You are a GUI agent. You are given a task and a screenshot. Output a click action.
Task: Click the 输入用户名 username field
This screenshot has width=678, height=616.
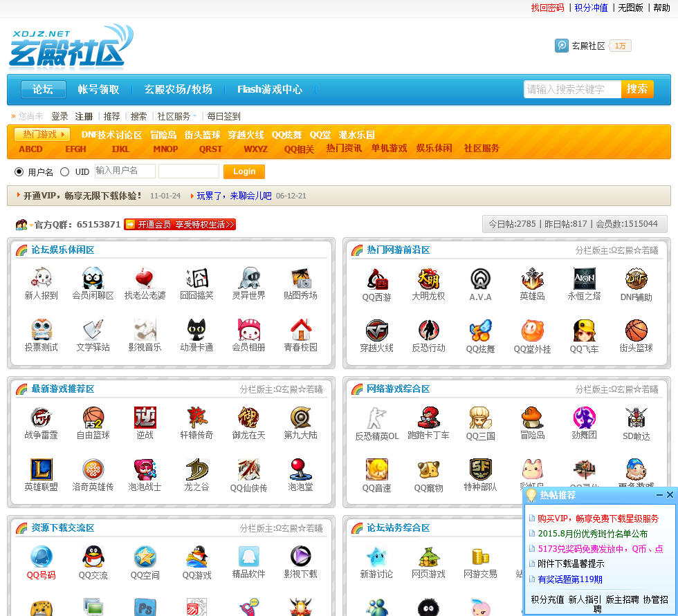click(125, 171)
